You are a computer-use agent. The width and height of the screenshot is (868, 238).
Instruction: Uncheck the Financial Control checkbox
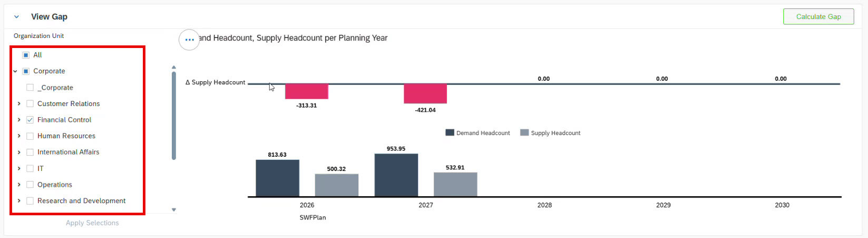click(x=30, y=120)
